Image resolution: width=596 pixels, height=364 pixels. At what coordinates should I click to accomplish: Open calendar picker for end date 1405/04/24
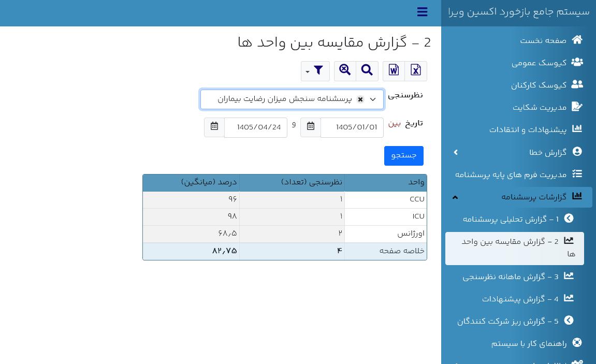(x=214, y=127)
